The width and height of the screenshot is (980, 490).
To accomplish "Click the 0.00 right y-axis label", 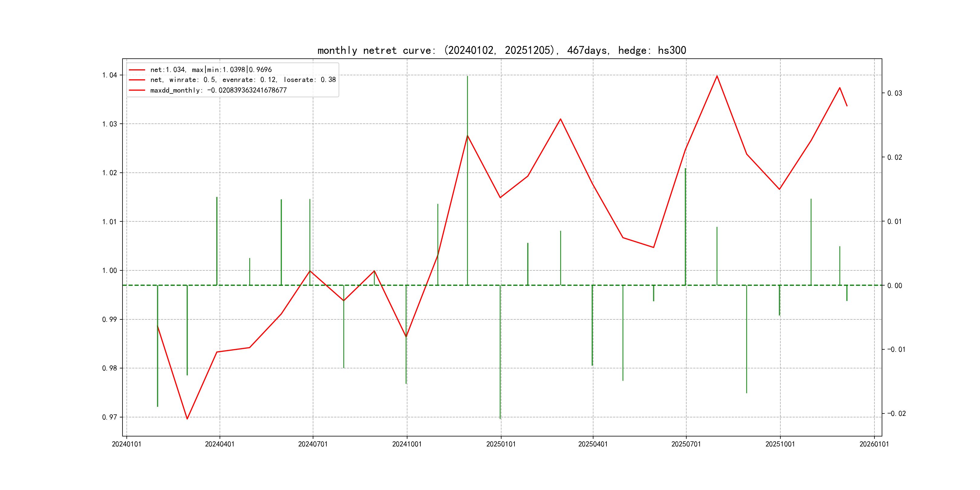I will click(894, 286).
